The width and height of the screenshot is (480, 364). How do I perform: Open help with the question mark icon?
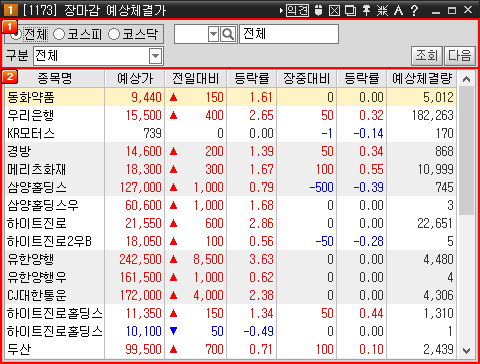(x=414, y=10)
